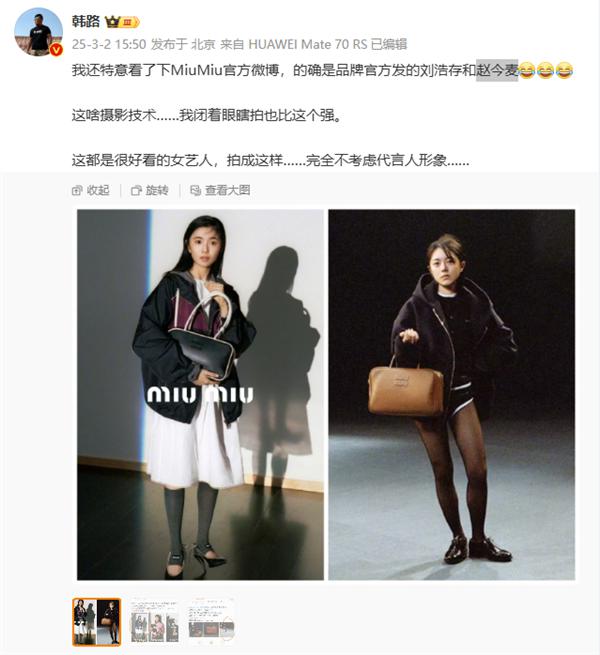Screen dimensions: 600x655
Task: Click the crown membership badge next to 韩路
Action: click(x=122, y=22)
